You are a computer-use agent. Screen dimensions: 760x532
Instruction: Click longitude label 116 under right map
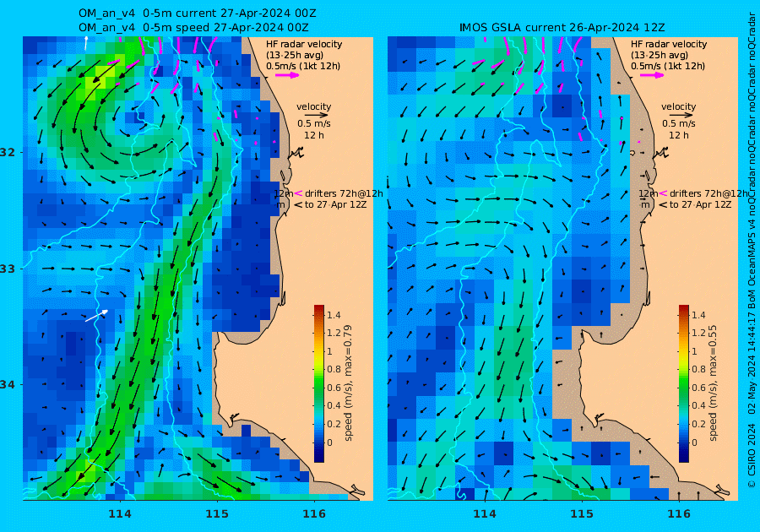[x=679, y=514]
